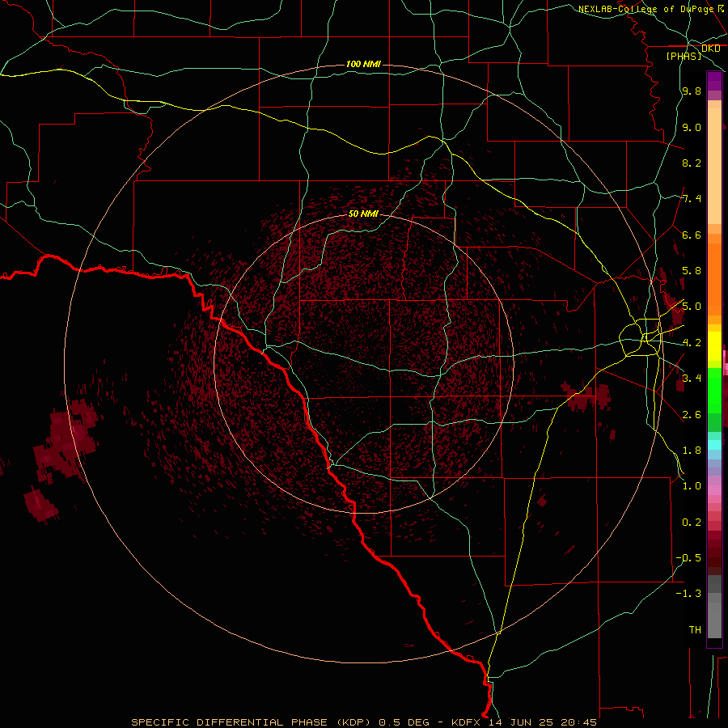Image resolution: width=728 pixels, height=728 pixels.
Task: Click the 8.2 scale value
Action: tap(692, 163)
